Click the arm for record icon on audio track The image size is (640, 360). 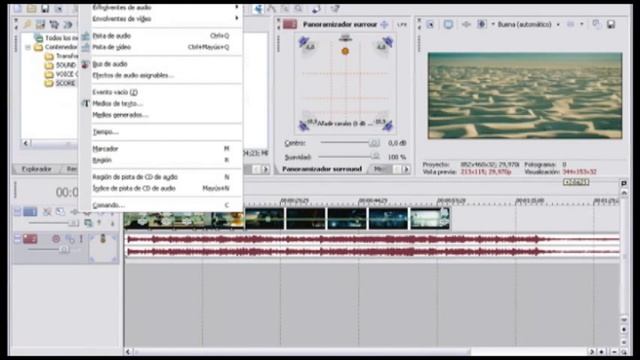[x=56, y=239]
